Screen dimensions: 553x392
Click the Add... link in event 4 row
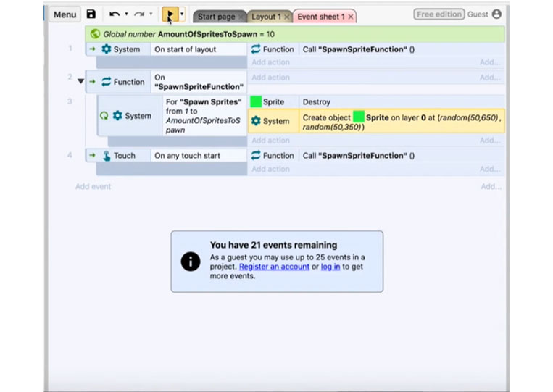490,170
